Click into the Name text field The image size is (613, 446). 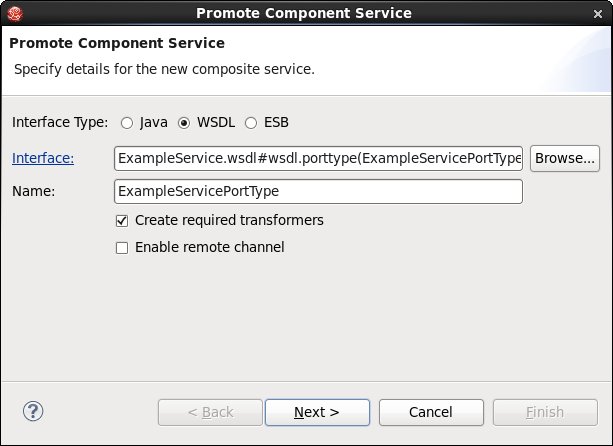[319, 191]
